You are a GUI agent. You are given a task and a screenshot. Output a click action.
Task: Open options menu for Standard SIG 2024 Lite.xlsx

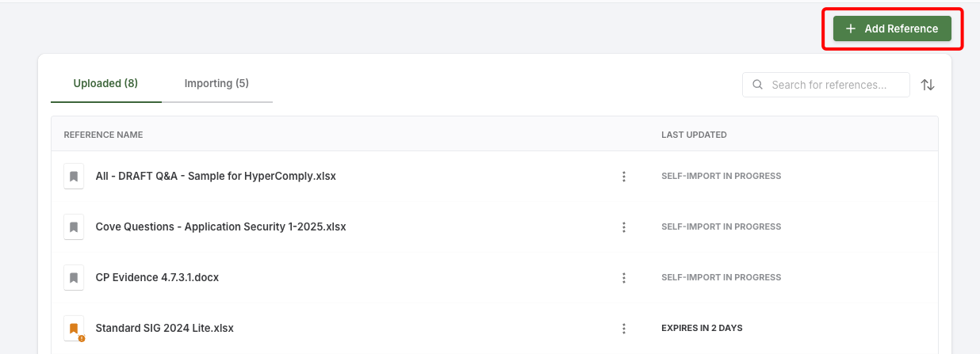[x=624, y=328]
